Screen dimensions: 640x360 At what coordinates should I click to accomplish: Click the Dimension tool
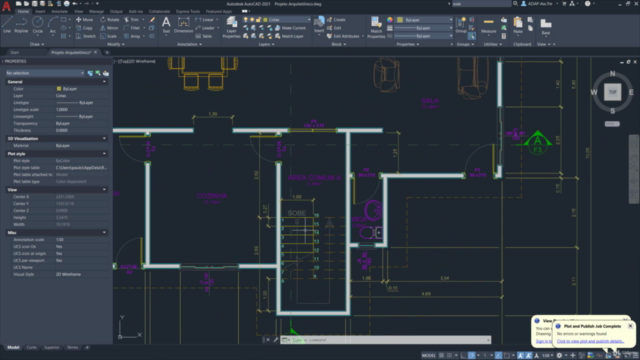pyautogui.click(x=184, y=24)
